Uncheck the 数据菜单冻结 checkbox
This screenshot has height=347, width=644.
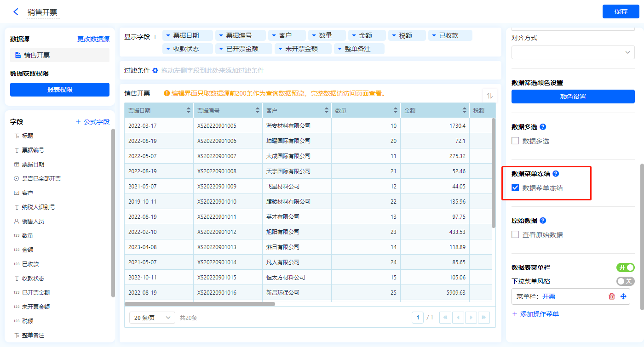point(516,188)
